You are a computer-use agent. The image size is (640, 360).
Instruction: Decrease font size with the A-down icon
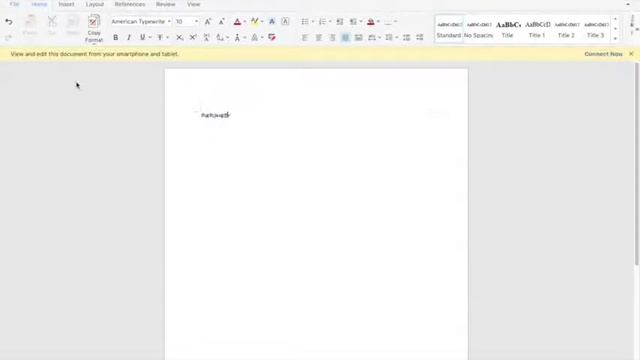tap(222, 22)
